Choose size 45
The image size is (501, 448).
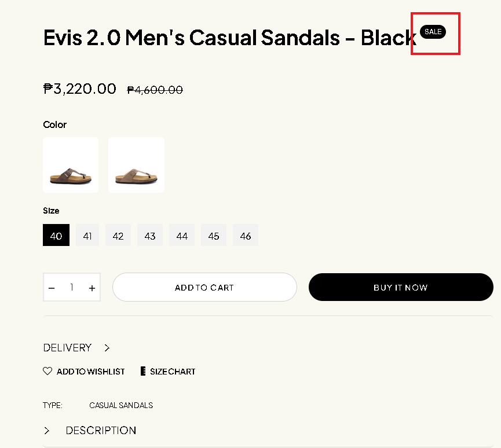pyautogui.click(x=214, y=236)
